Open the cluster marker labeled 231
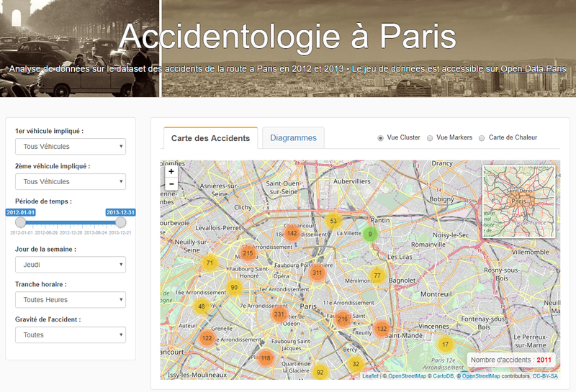 click(279, 314)
